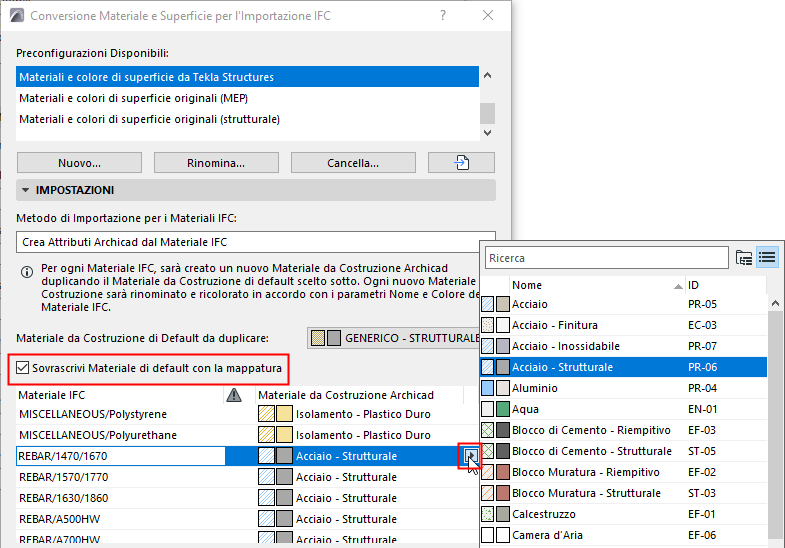Select REBAR/1470/1670 cell
Image resolution: width=785 pixels, height=548 pixels.
pyautogui.click(x=121, y=456)
